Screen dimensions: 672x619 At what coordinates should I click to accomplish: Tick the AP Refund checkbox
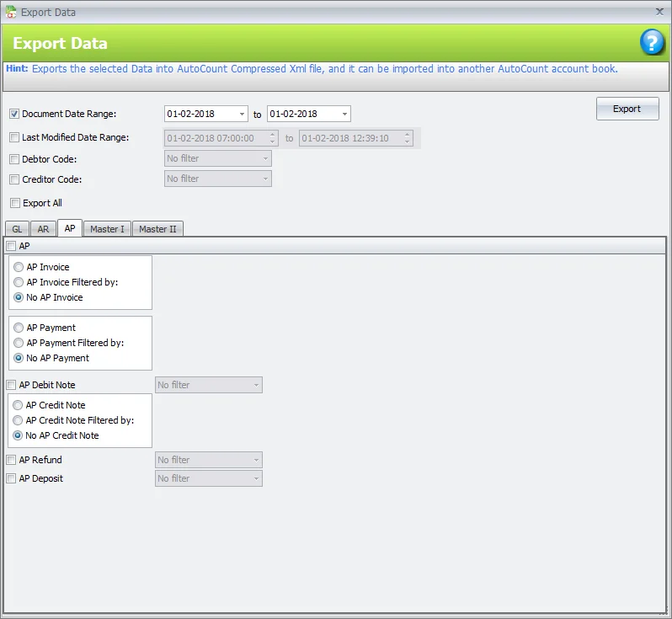click(11, 460)
